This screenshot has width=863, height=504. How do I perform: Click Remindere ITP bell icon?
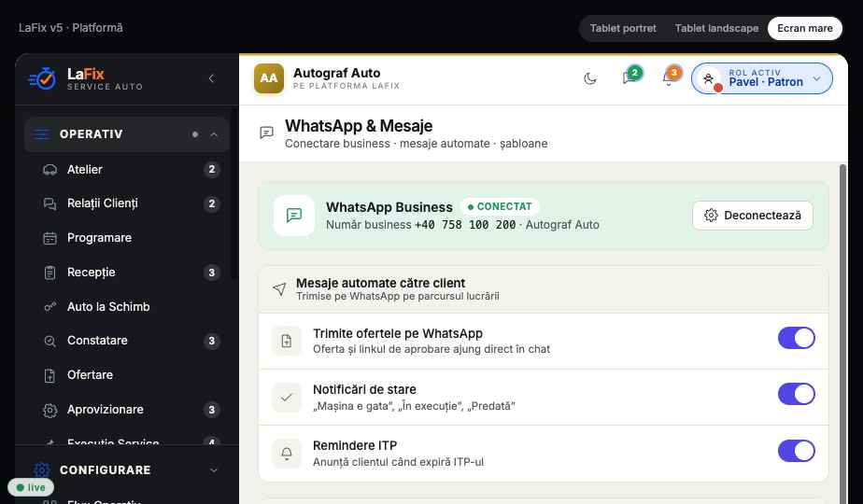pyautogui.click(x=287, y=454)
